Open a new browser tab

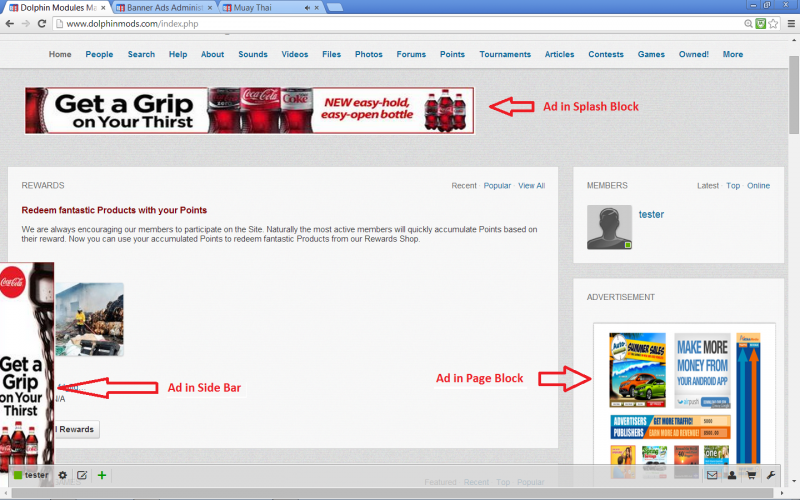[x=334, y=7]
